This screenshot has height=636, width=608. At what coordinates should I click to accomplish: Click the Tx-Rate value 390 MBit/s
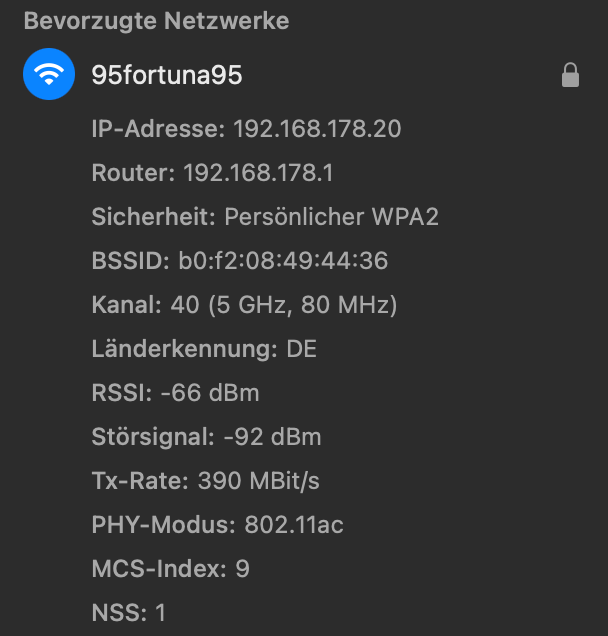point(259,481)
